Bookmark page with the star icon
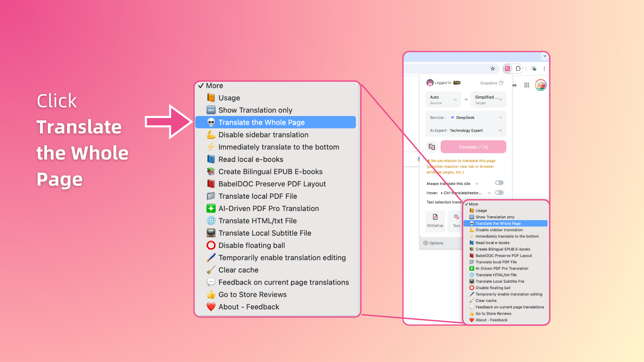The height and width of the screenshot is (362, 644). [493, 69]
